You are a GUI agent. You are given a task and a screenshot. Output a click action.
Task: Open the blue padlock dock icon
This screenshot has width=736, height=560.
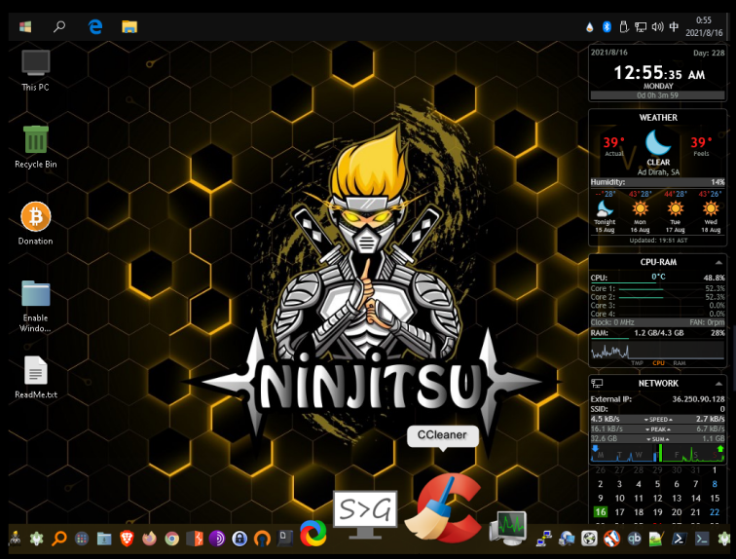point(239,539)
